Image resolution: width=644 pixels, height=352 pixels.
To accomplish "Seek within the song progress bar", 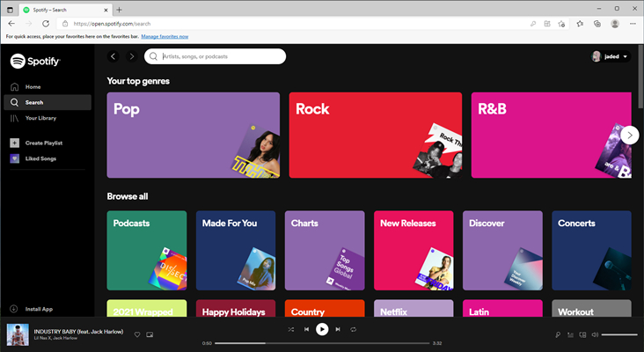I will coord(322,343).
